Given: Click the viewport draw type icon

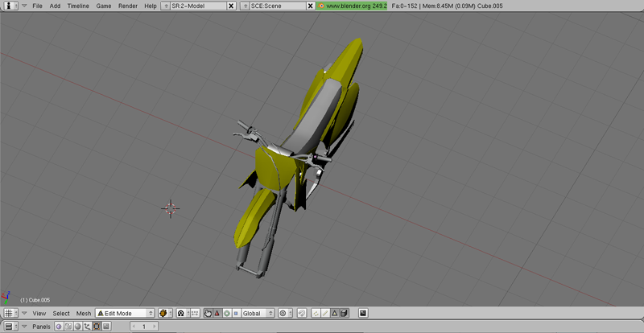Looking at the screenshot, I should (165, 313).
